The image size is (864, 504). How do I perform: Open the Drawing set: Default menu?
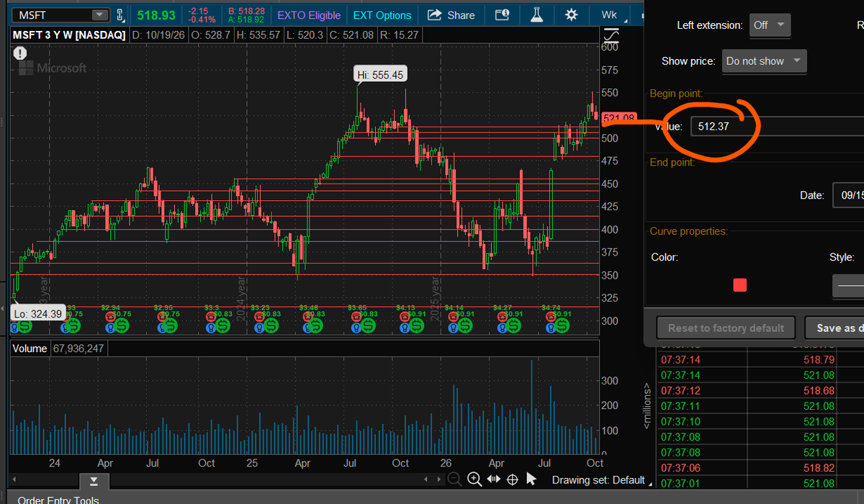point(603,480)
